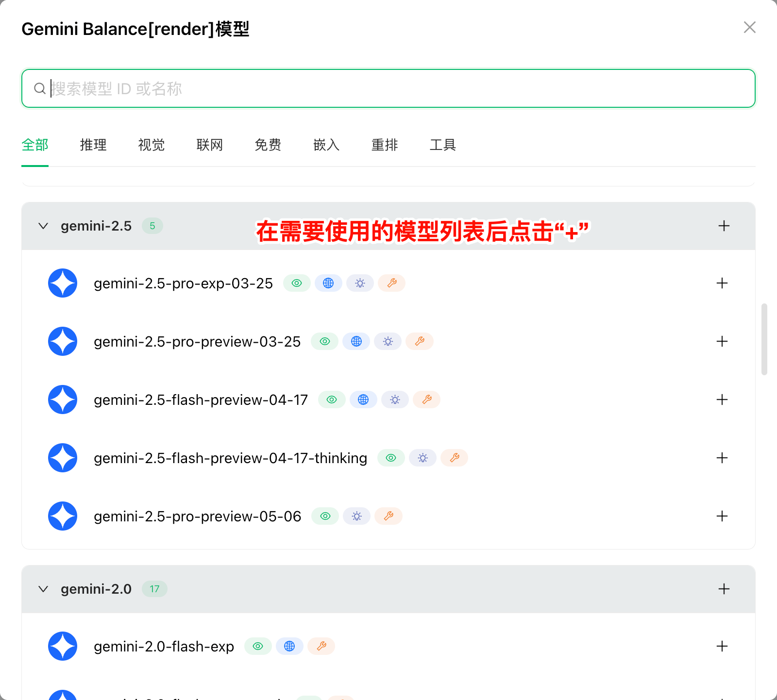Screen dimensions: 777x700
Task: Select the 全部 tab
Action: (35, 145)
